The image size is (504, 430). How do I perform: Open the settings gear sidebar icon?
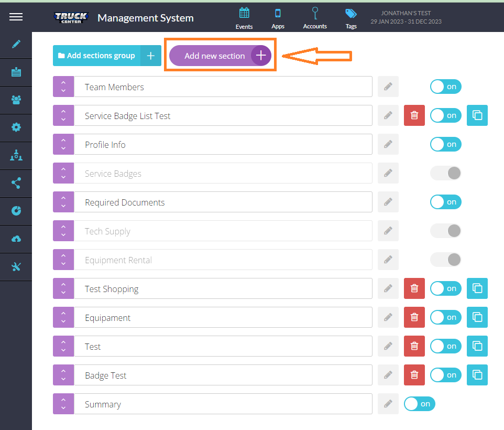(16, 127)
